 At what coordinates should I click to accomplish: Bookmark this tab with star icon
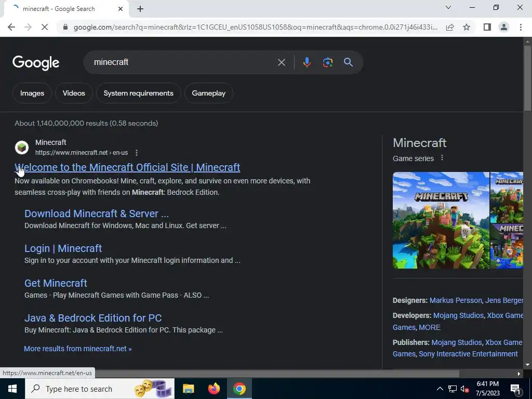click(467, 27)
